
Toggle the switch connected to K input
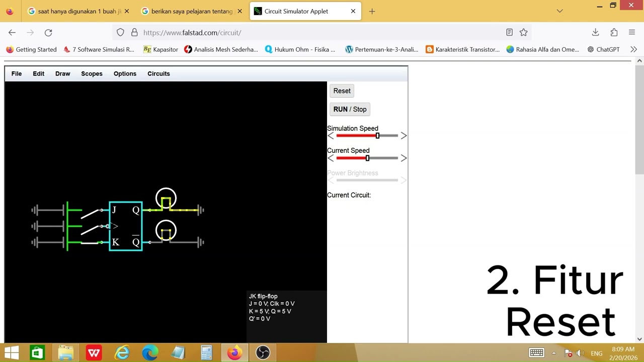[91, 242]
